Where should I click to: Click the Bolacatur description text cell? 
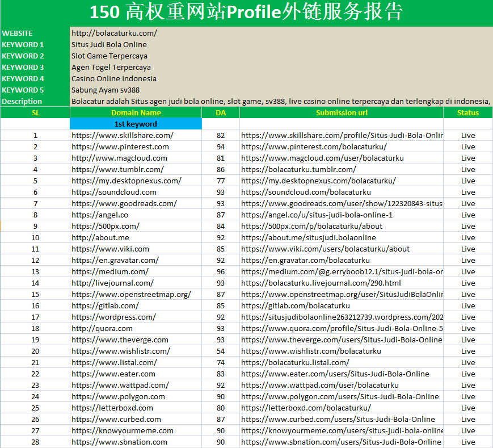click(x=281, y=101)
